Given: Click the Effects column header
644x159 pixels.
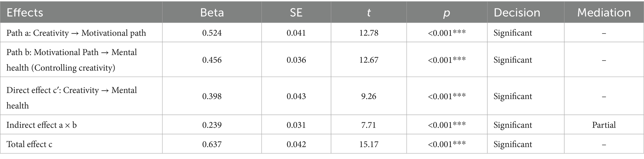Looking at the screenshot, I should coord(25,12).
